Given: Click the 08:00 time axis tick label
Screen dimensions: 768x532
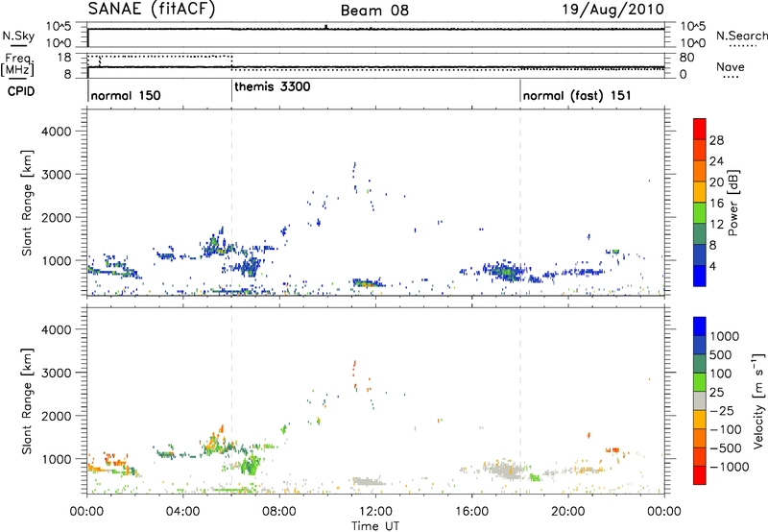Looking at the screenshot, I should [x=279, y=512].
